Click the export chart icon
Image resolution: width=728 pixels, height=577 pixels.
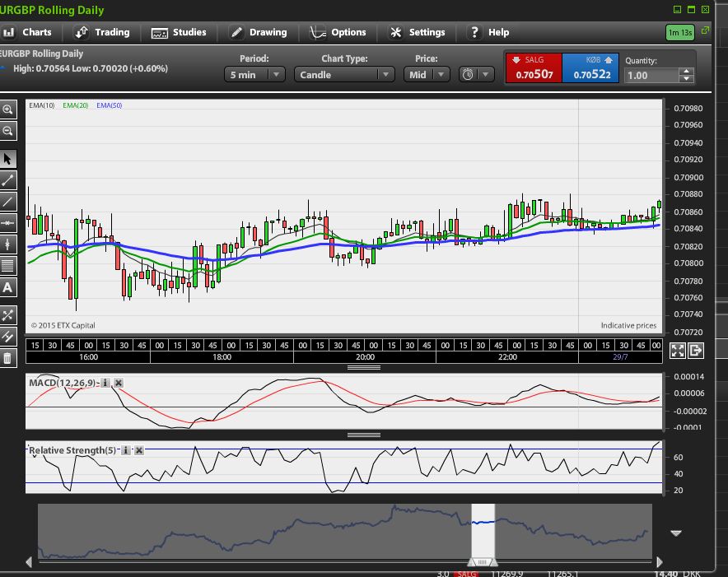click(x=696, y=351)
